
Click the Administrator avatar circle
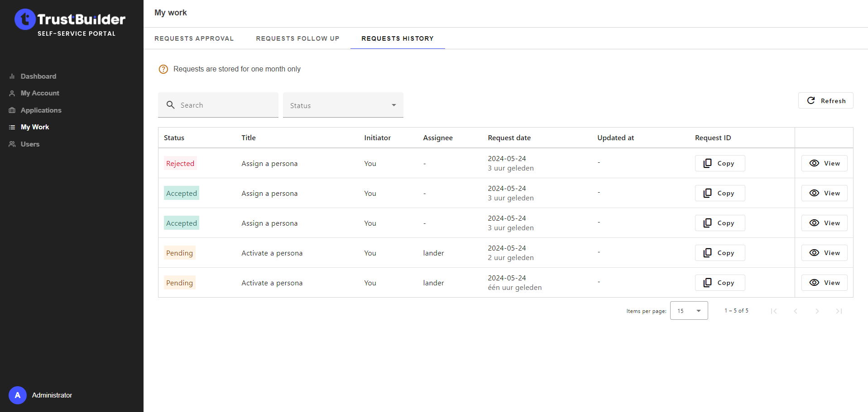coord(18,395)
